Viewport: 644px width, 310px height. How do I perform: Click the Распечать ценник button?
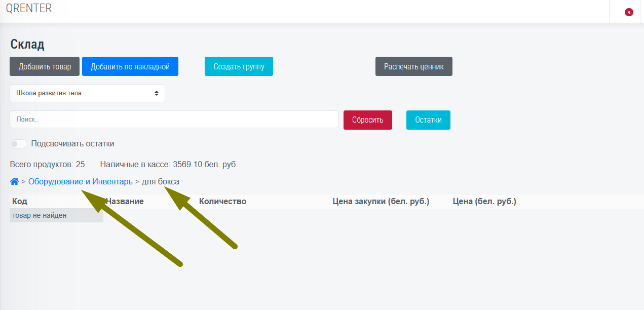413,66
